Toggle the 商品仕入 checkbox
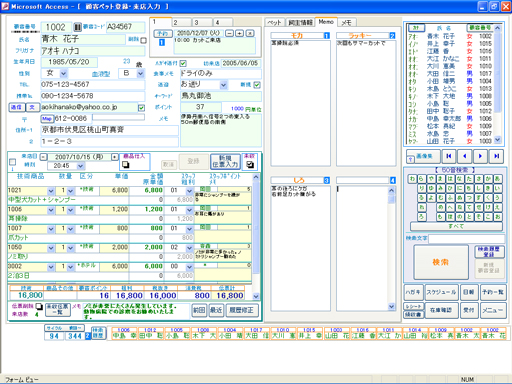 pyautogui.click(x=126, y=164)
